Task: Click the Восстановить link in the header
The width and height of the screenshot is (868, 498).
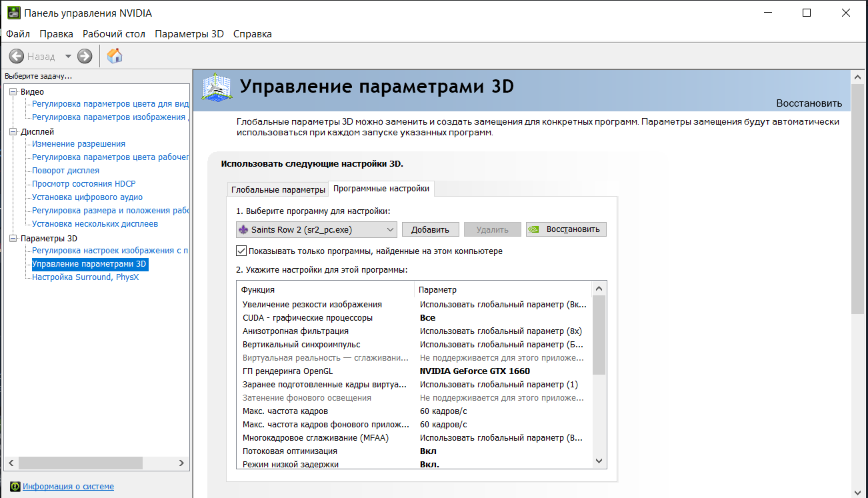Action: coord(809,103)
